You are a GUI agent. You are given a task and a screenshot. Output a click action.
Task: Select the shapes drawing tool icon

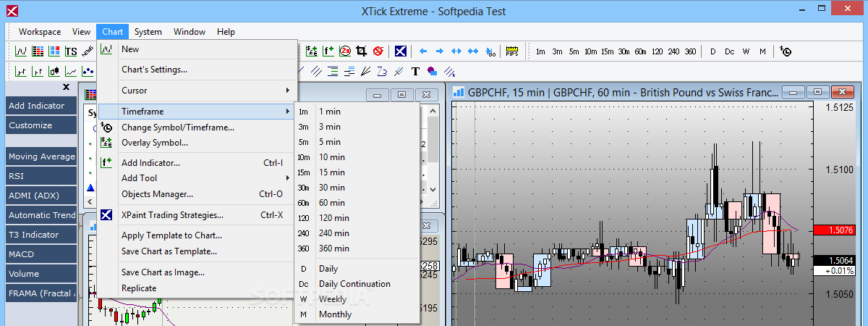tap(432, 71)
